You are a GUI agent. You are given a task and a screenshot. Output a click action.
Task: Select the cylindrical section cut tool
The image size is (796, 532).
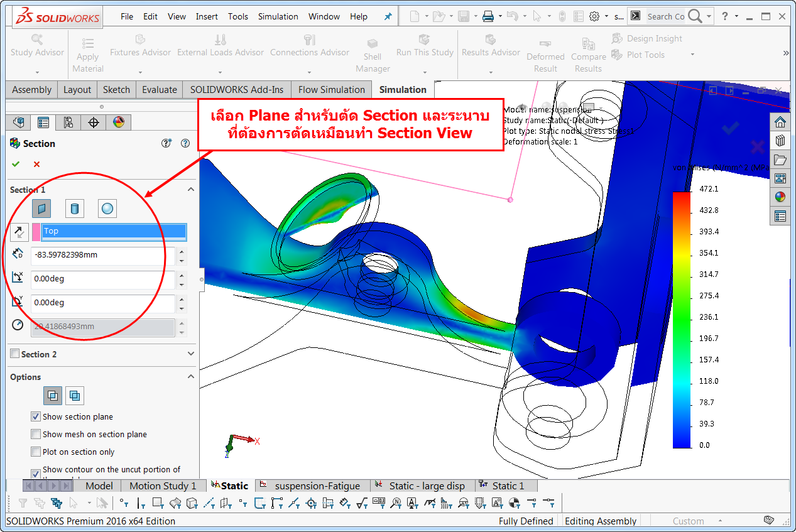click(x=74, y=208)
